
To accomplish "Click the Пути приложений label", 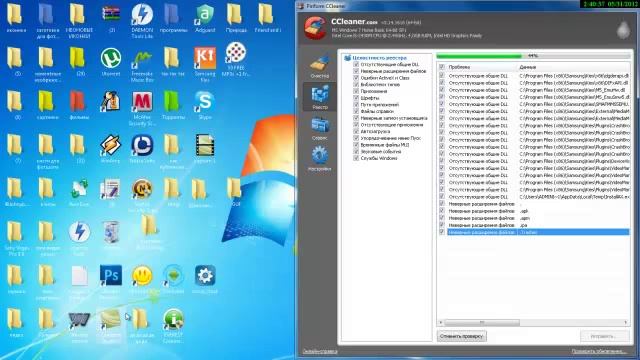I will coord(380,104).
